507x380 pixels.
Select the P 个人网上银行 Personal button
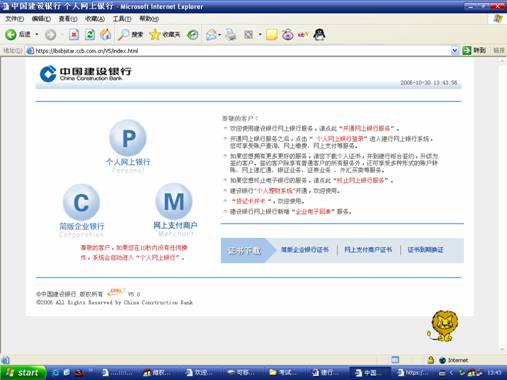pyautogui.click(x=128, y=147)
